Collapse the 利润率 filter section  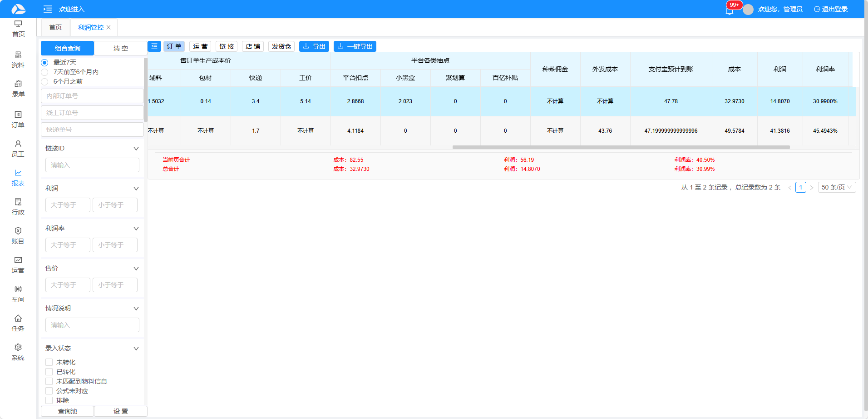pos(136,229)
